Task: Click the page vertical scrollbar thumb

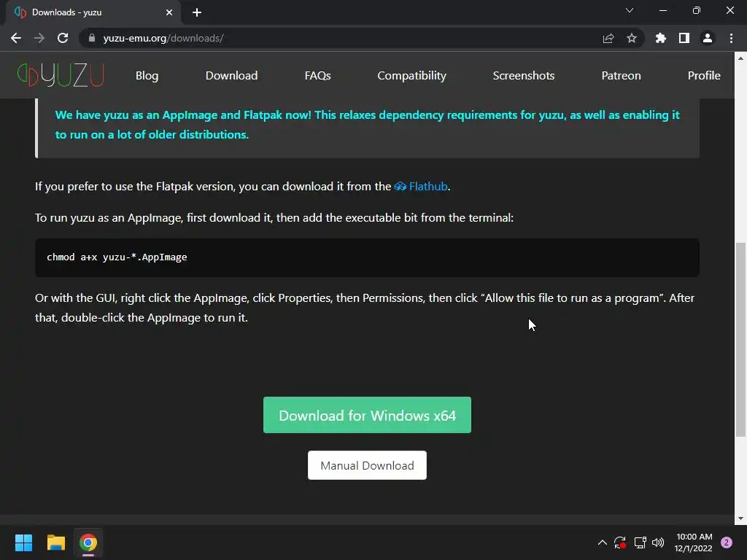Action: 740,339
